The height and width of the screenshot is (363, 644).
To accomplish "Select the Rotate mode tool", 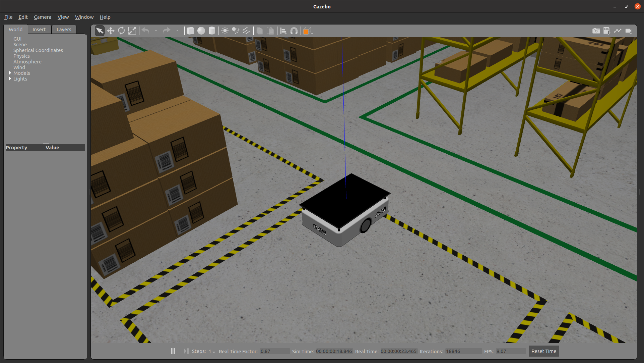I will coord(121,31).
